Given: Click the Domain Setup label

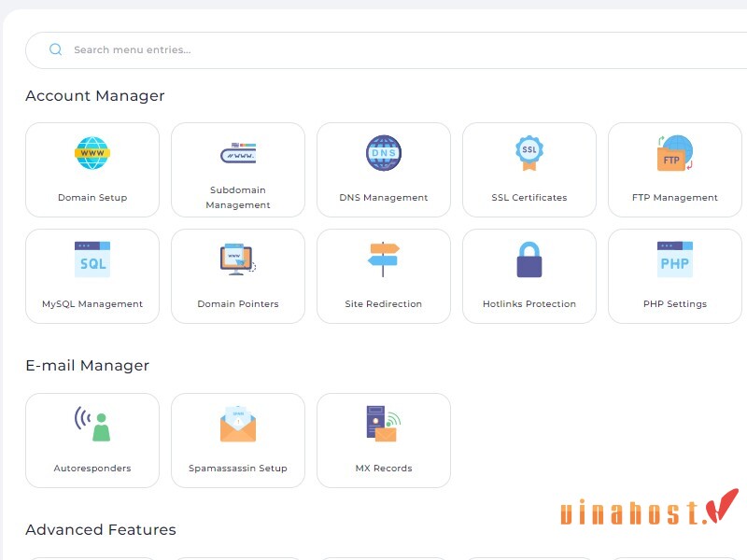Looking at the screenshot, I should tap(92, 197).
